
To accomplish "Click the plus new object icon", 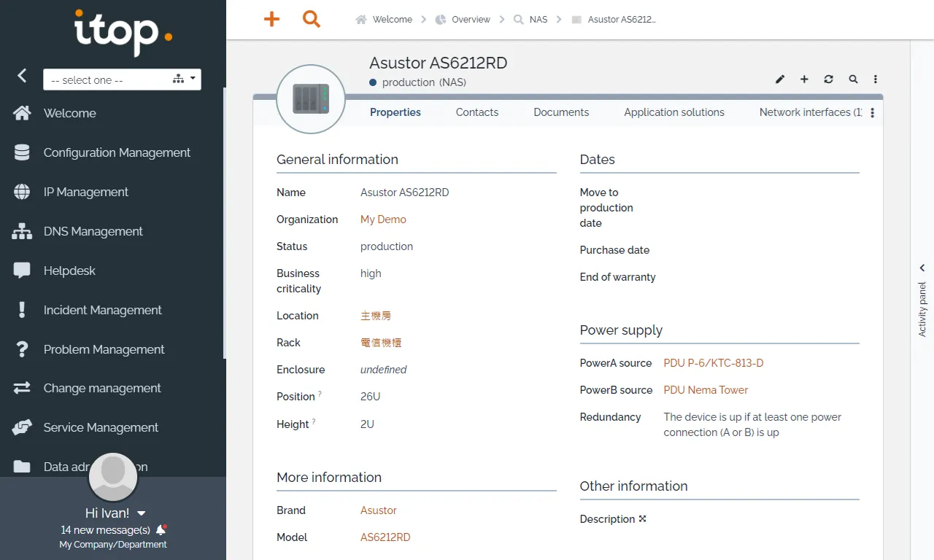I will coord(804,79).
